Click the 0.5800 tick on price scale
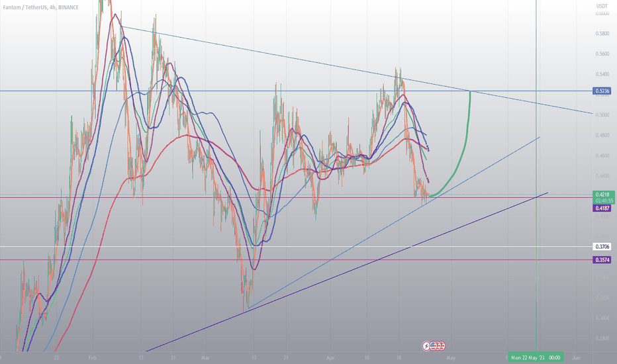 tap(602, 34)
